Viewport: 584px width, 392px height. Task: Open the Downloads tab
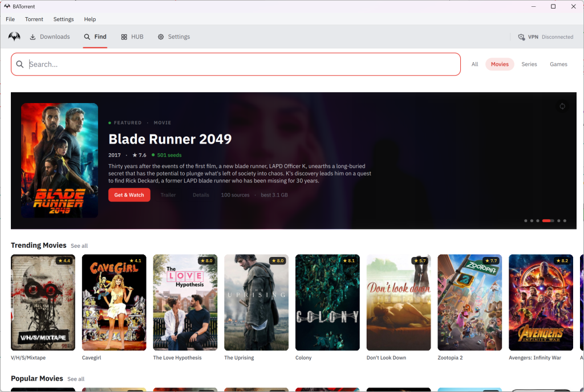[50, 37]
